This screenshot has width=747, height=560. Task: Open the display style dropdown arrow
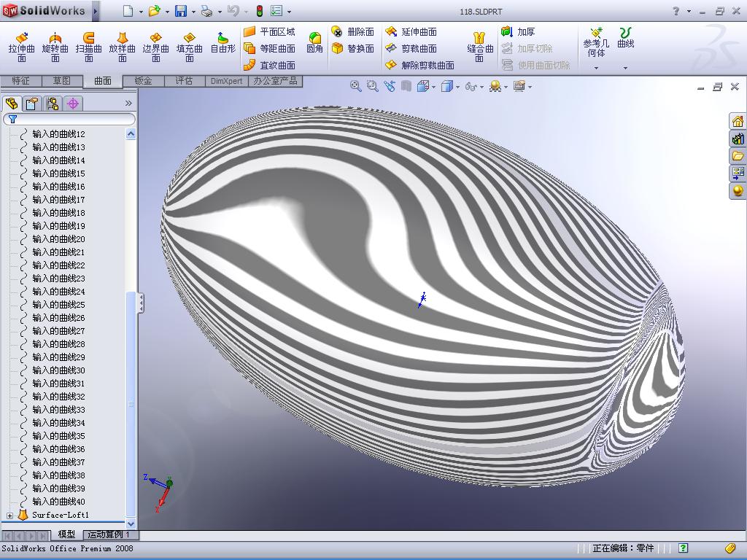[x=458, y=87]
